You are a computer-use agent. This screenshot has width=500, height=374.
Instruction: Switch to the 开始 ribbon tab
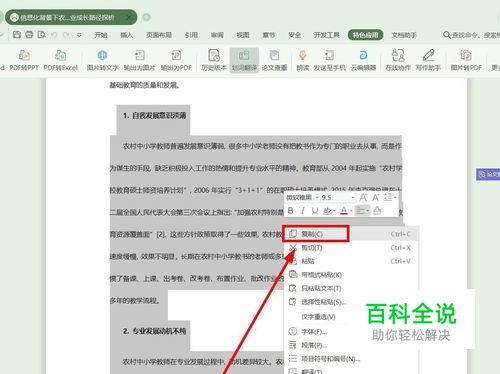tap(101, 35)
